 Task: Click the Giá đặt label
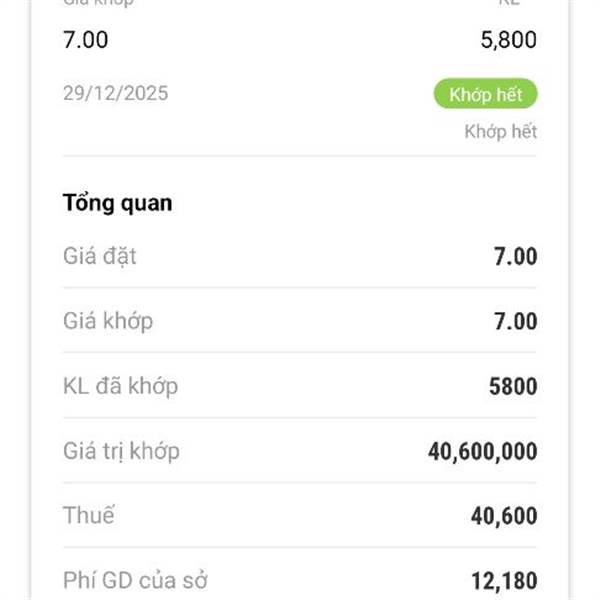(x=99, y=256)
